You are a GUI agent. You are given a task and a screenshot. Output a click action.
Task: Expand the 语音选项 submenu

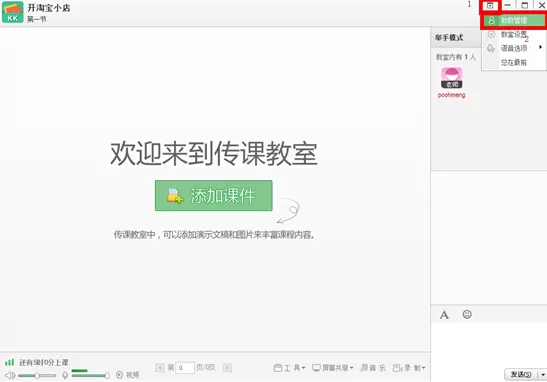coord(514,48)
